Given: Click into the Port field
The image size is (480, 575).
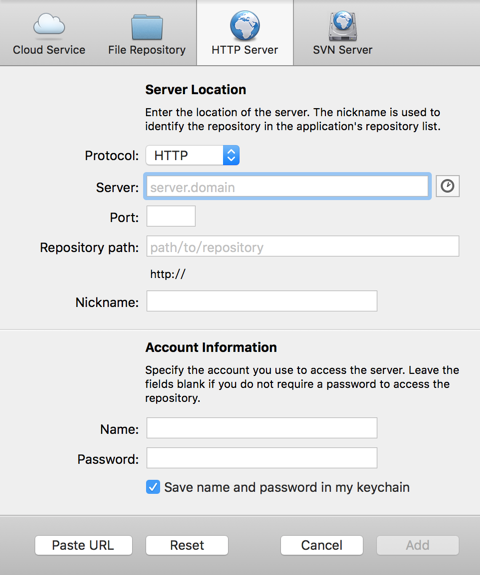Looking at the screenshot, I should click(x=171, y=216).
